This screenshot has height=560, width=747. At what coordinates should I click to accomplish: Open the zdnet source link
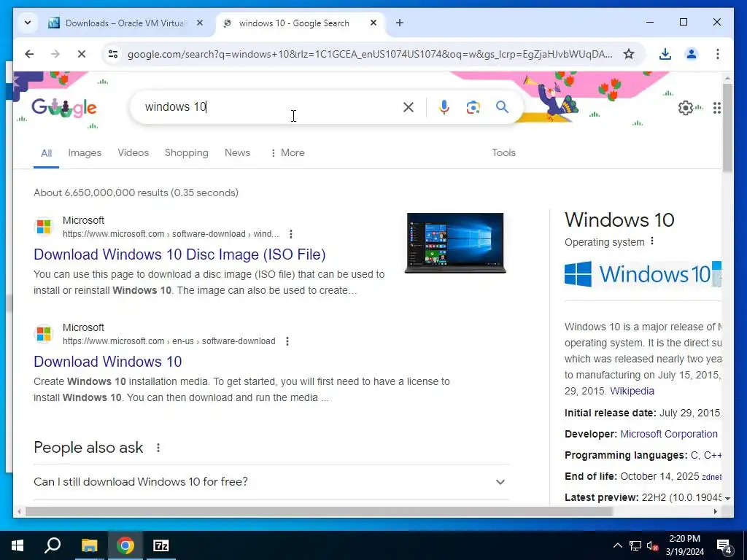pos(711,477)
